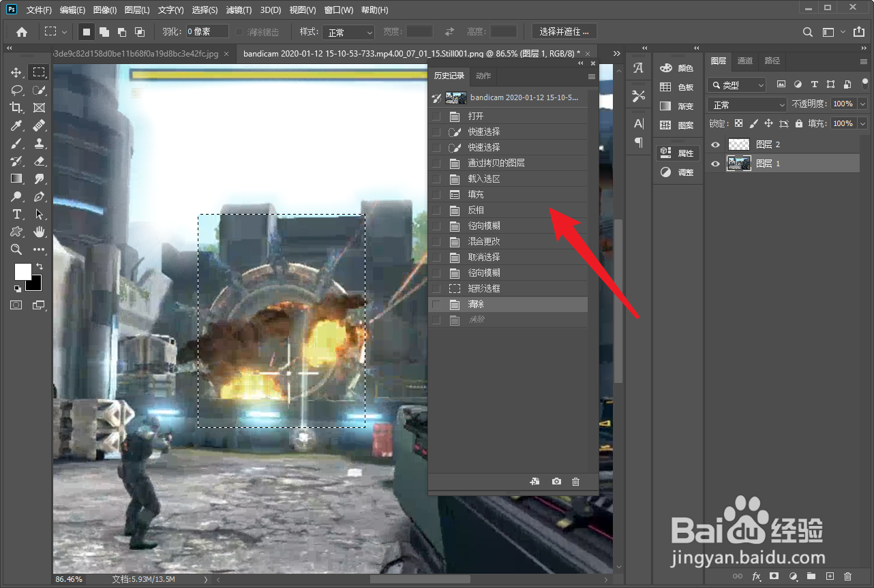Select the Clone Stamp tool
This screenshot has height=588, width=874.
click(x=40, y=143)
